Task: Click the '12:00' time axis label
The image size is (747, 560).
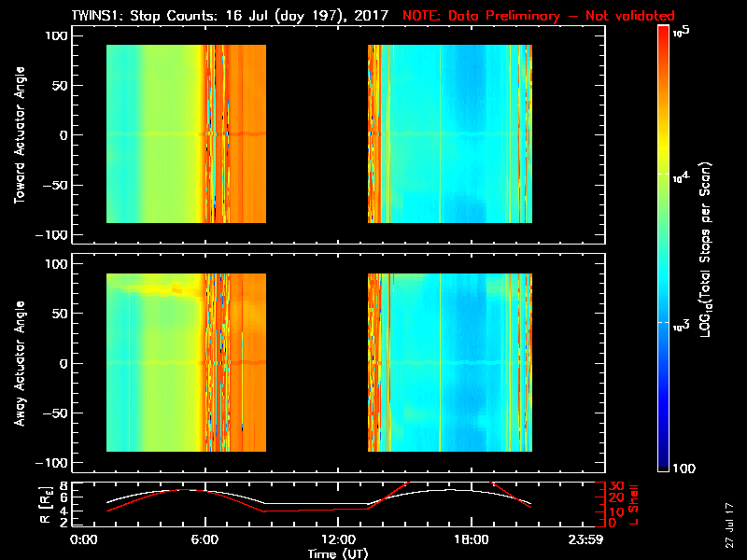Action: tap(338, 540)
